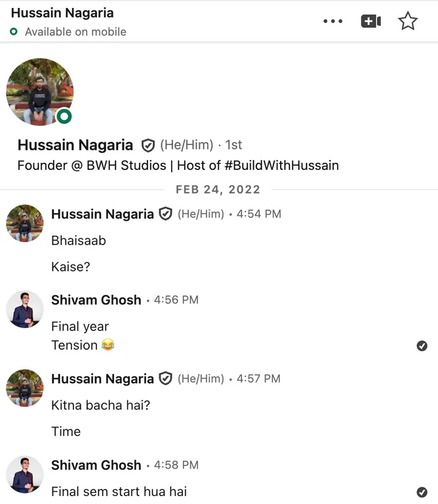The height and width of the screenshot is (504, 438).
Task: Open the three-dot more options menu
Action: [x=332, y=21]
